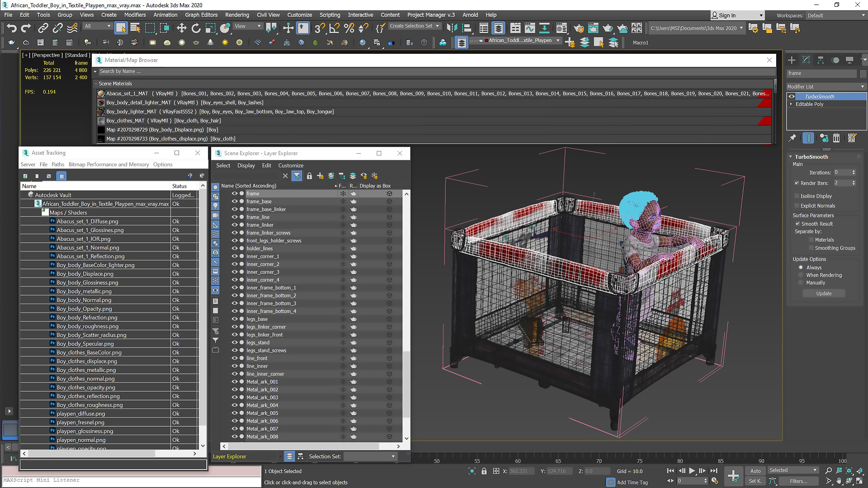Screen dimensions: 868x488
Task: Click Configure Modifier Sets icon
Action: point(852,138)
